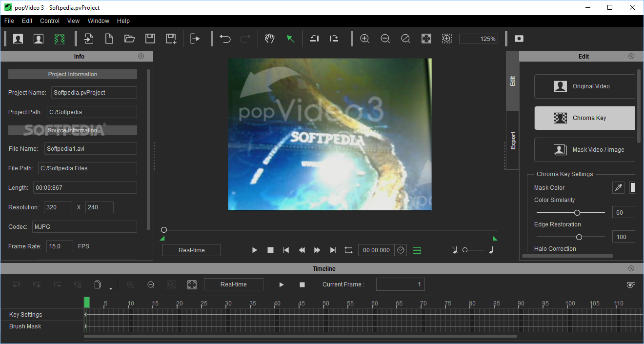Image resolution: width=644 pixels, height=344 pixels.
Task: Rotate video counter-clockwise
Action: (315, 39)
